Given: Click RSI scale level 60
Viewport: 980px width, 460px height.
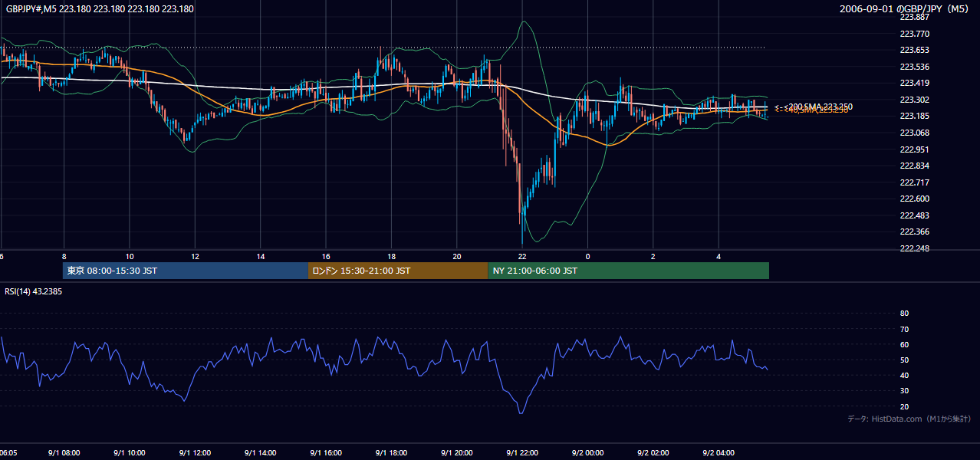Looking at the screenshot, I should click(904, 344).
